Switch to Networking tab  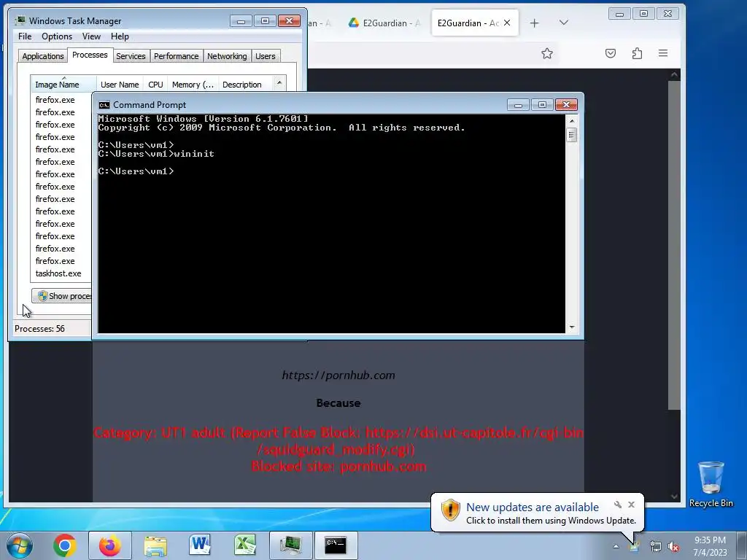[227, 56]
